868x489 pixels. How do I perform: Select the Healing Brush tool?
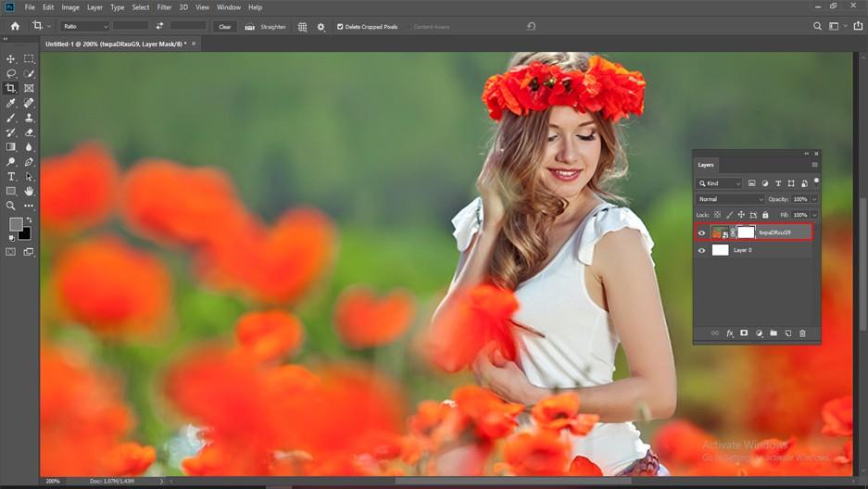click(29, 103)
